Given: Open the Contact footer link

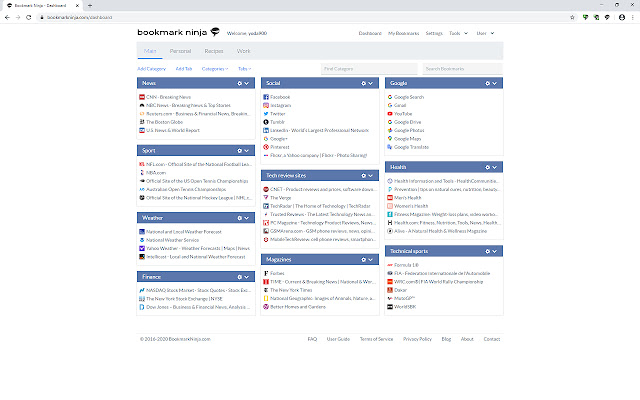Looking at the screenshot, I should coord(492,339).
